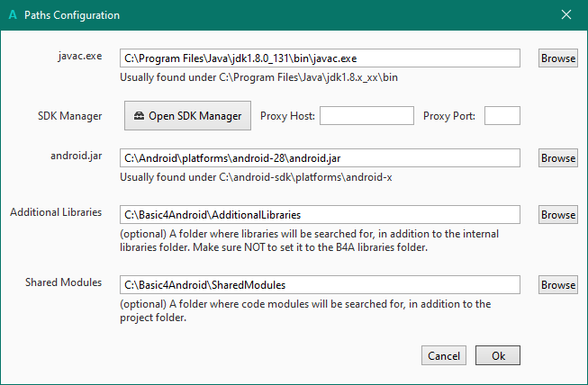The height and width of the screenshot is (385, 588).
Task: Close the Paths Configuration dialog
Action: (565, 15)
